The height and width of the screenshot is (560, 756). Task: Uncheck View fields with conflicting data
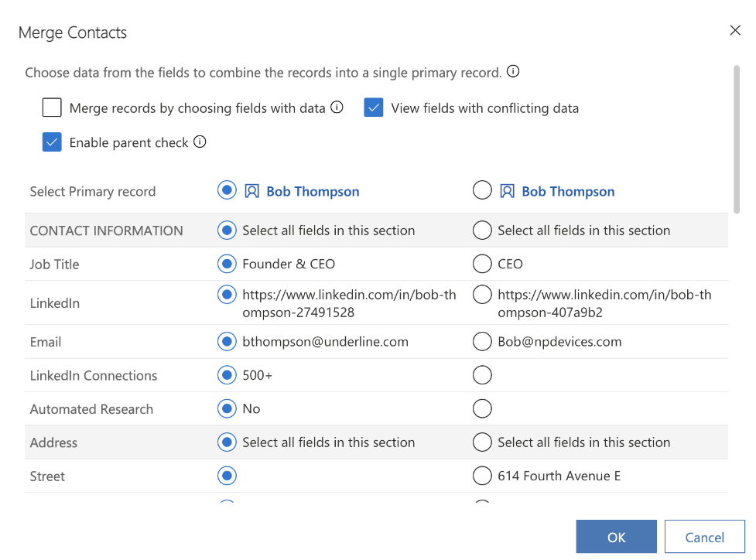(374, 108)
